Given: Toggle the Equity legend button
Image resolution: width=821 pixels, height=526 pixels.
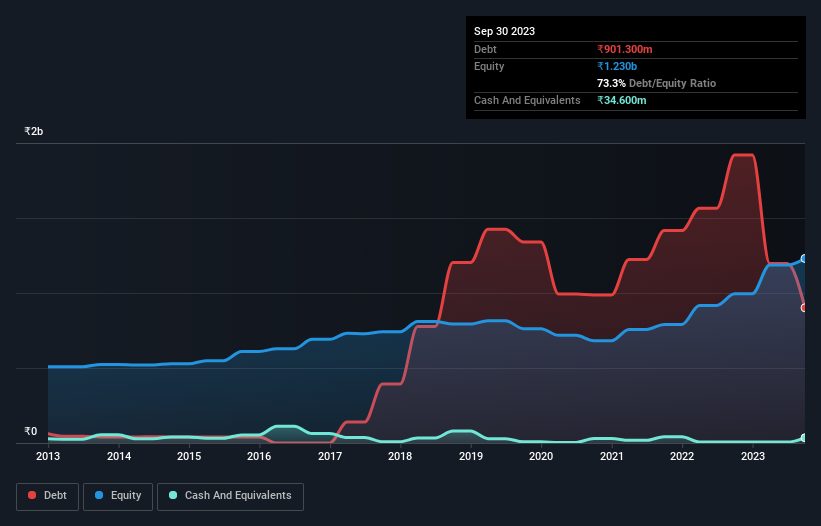Looking at the screenshot, I should pos(118,496).
